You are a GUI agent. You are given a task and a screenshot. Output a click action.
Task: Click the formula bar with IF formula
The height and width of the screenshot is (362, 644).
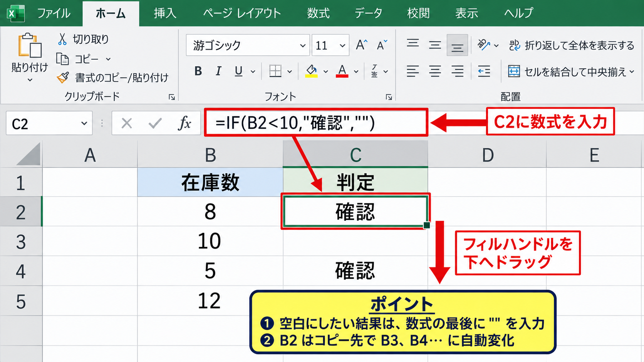(316, 123)
